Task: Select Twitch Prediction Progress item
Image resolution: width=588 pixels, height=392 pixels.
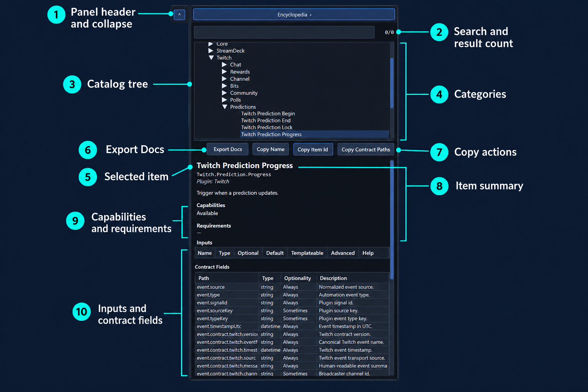Action: tap(314, 134)
